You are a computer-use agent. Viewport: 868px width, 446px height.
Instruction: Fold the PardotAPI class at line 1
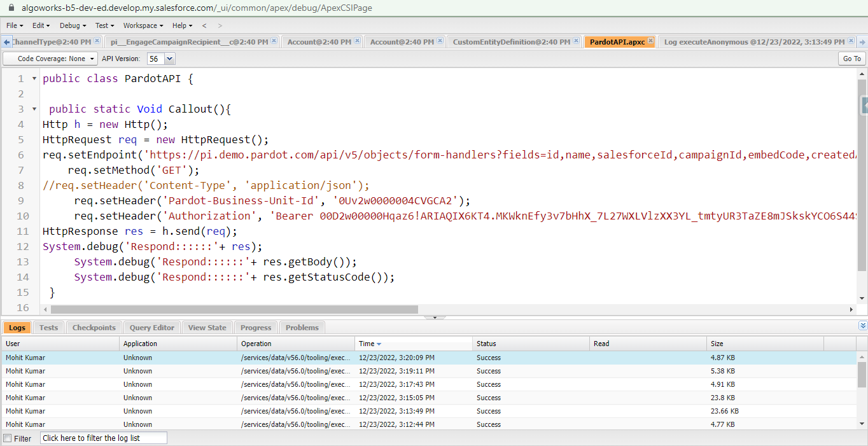[x=34, y=79]
